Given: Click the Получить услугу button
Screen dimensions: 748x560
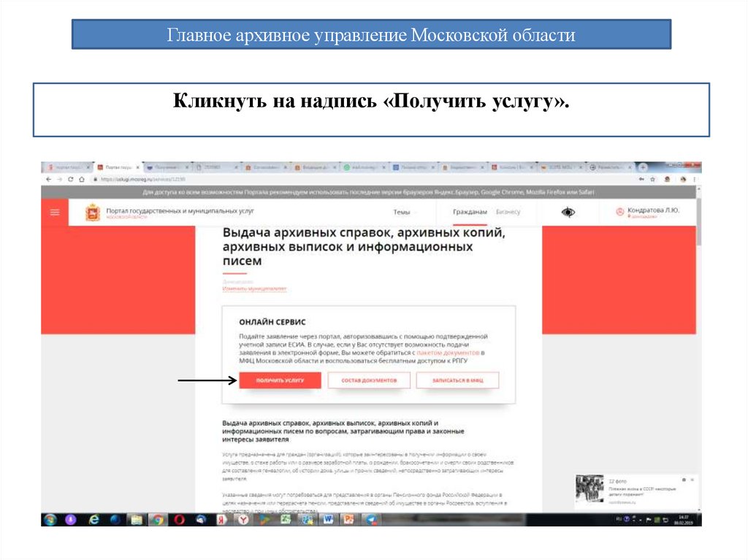Looking at the screenshot, I should click(280, 380).
